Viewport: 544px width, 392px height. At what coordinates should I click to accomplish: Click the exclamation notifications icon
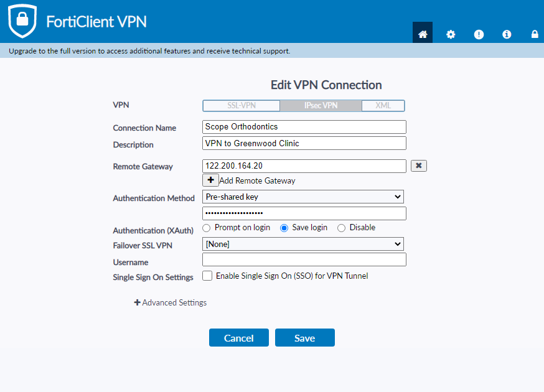click(x=479, y=34)
